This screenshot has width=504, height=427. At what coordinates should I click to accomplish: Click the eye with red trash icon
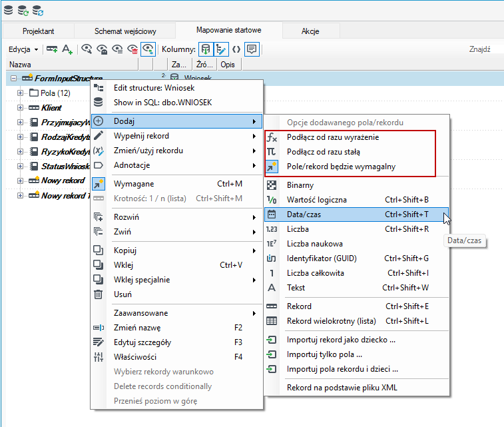(x=132, y=49)
